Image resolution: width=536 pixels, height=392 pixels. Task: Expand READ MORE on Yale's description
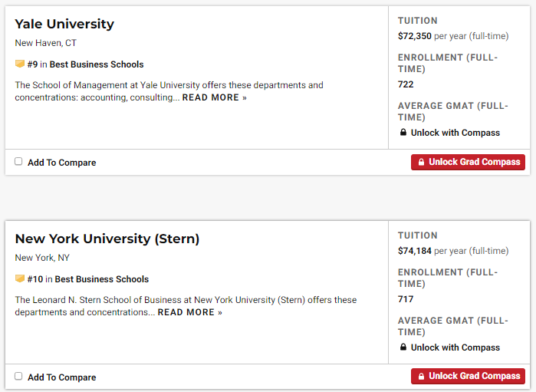(x=214, y=98)
